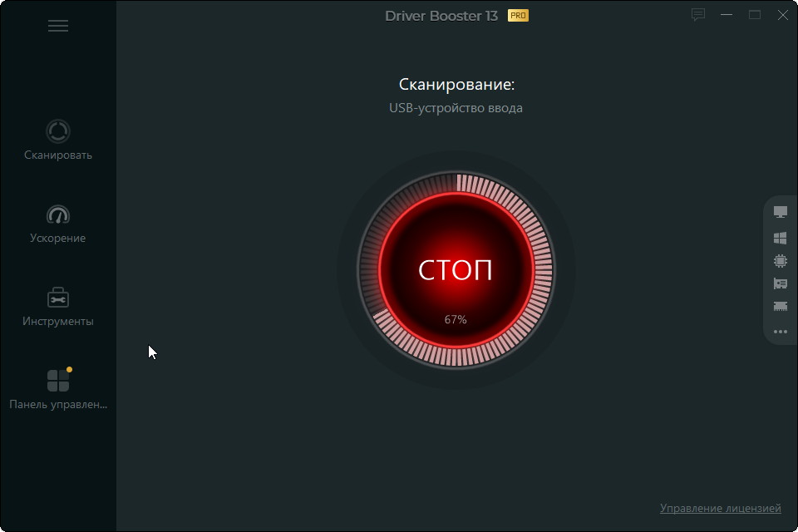The image size is (798, 532).
Task: Expand more system info via three dots
Action: (x=780, y=332)
